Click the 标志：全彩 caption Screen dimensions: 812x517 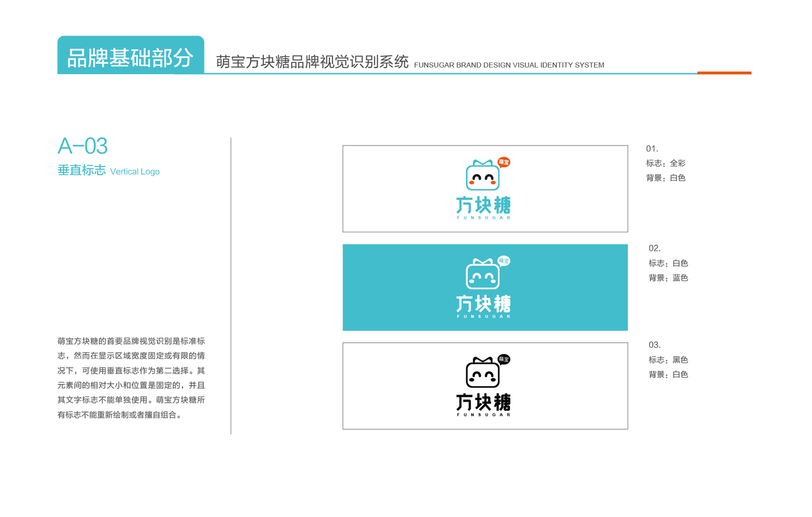click(666, 163)
